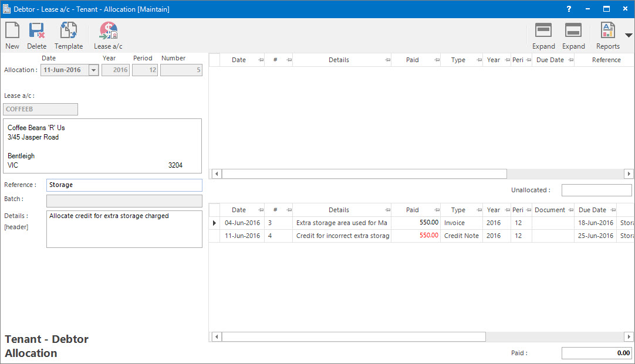Click the lower grid horizontal scrollbar thumb
The width and height of the screenshot is (635, 364).
[x=353, y=336]
